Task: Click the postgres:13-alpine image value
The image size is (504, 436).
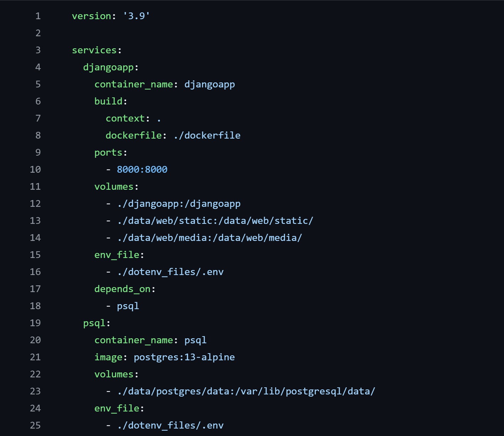Action: tap(184, 357)
